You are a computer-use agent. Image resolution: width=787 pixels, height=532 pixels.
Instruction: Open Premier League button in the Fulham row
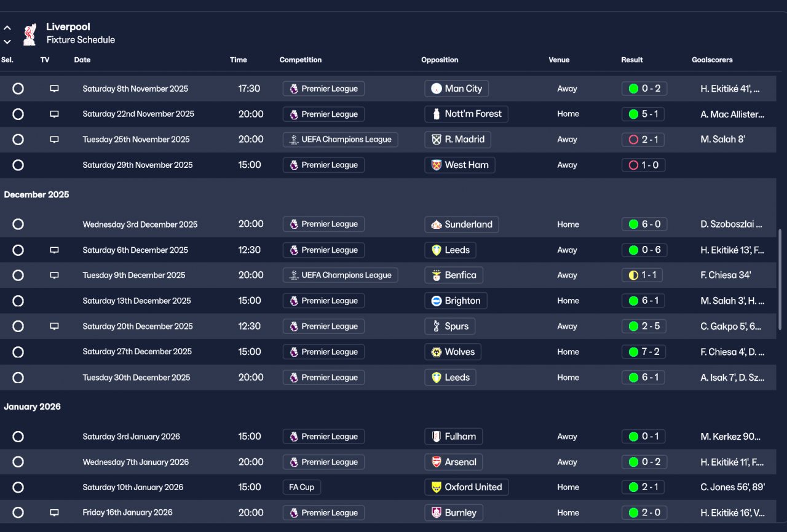(323, 437)
